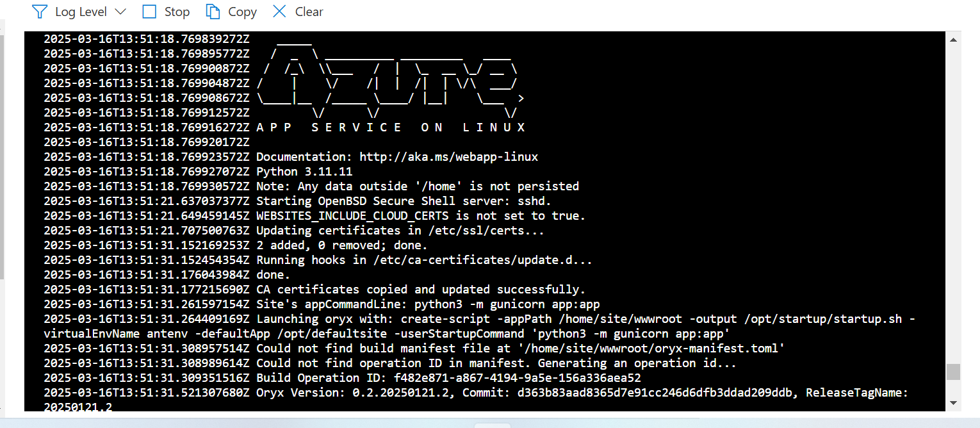The height and width of the screenshot is (428, 980).
Task: Click the Stop square icon to pause streaming
Action: click(149, 11)
